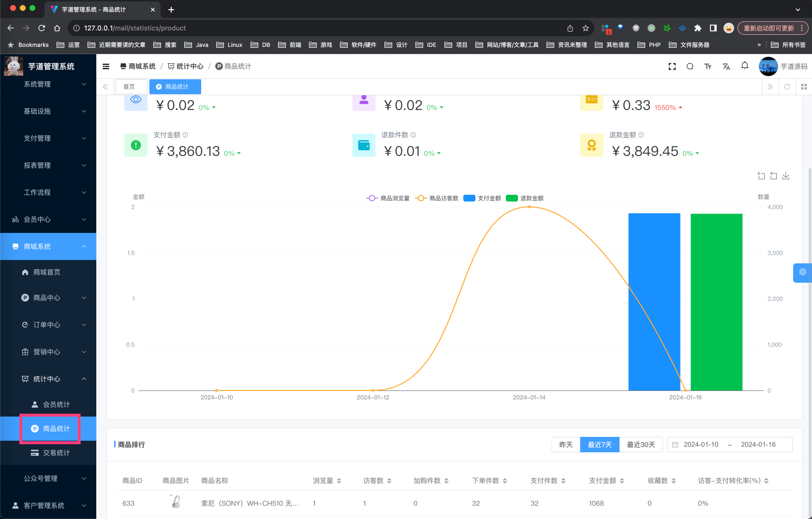This screenshot has height=519, width=812.
Task: Toggle 商品浏览量 series in chart legend
Action: pos(388,198)
